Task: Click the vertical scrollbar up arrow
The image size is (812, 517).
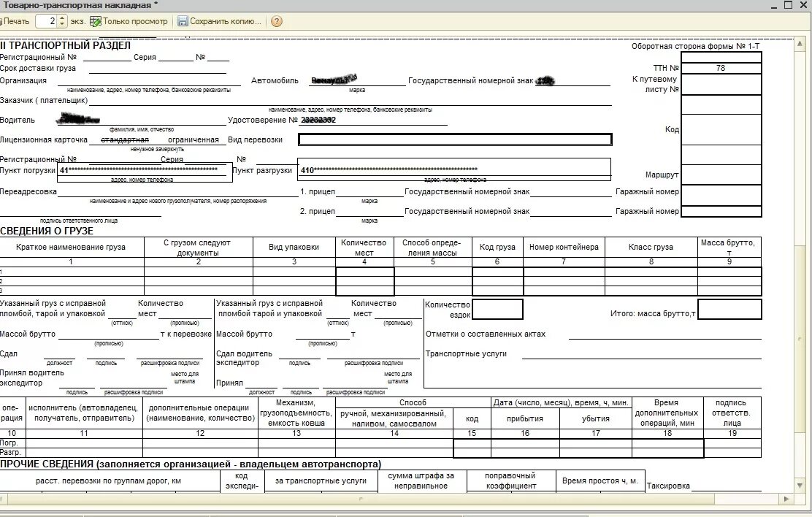Action: tap(800, 45)
